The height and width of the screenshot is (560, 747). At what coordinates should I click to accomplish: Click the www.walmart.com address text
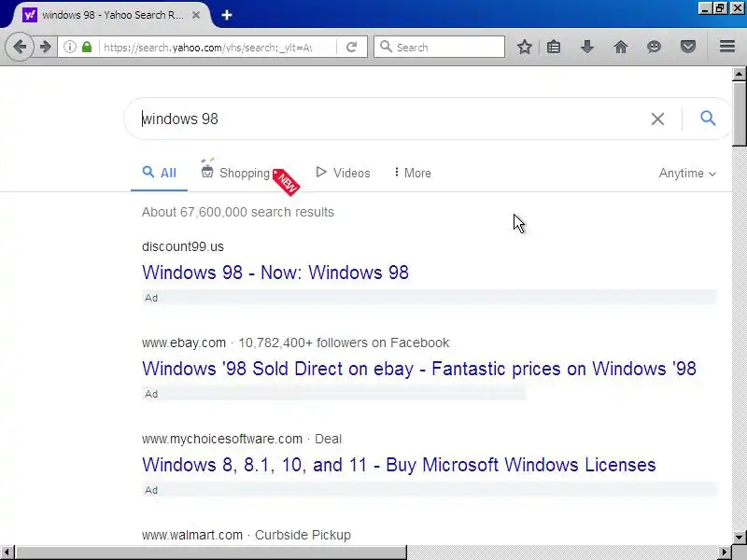192,535
